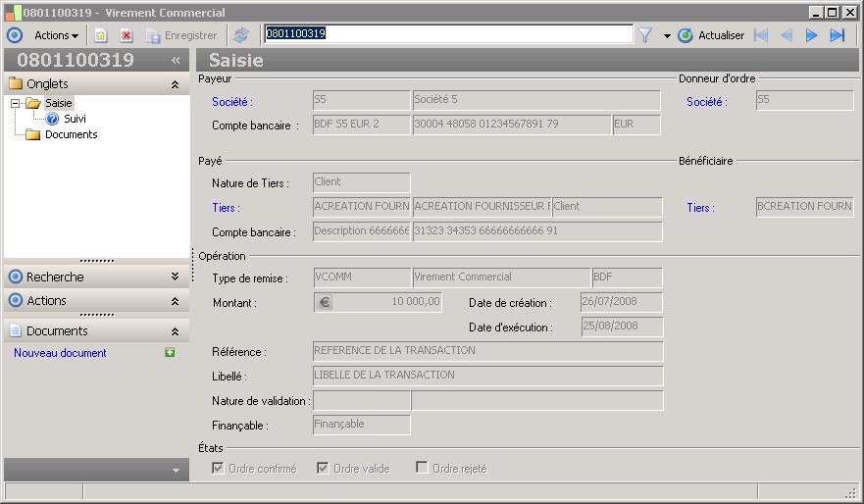Open the sidebar bottom dropdown arrow

[176, 471]
